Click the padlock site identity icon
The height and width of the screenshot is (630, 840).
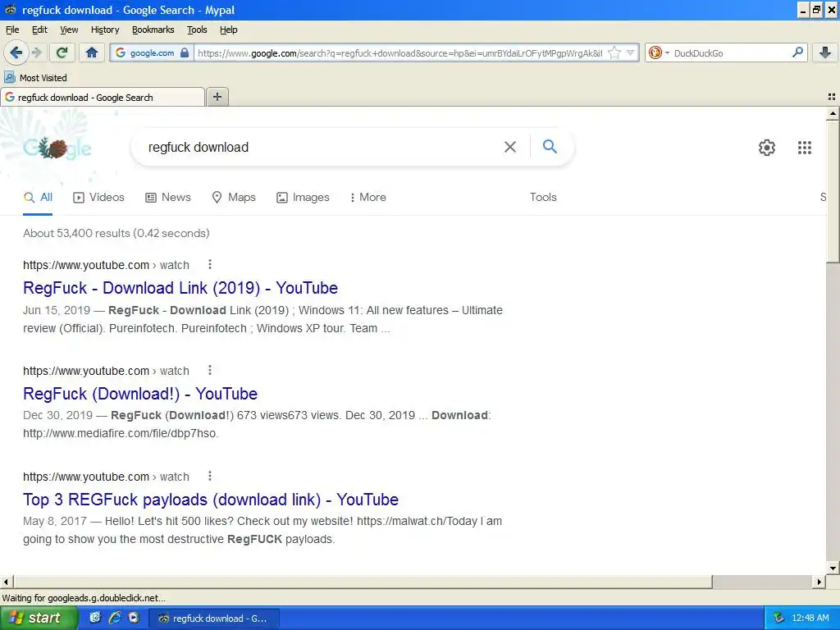(x=185, y=52)
